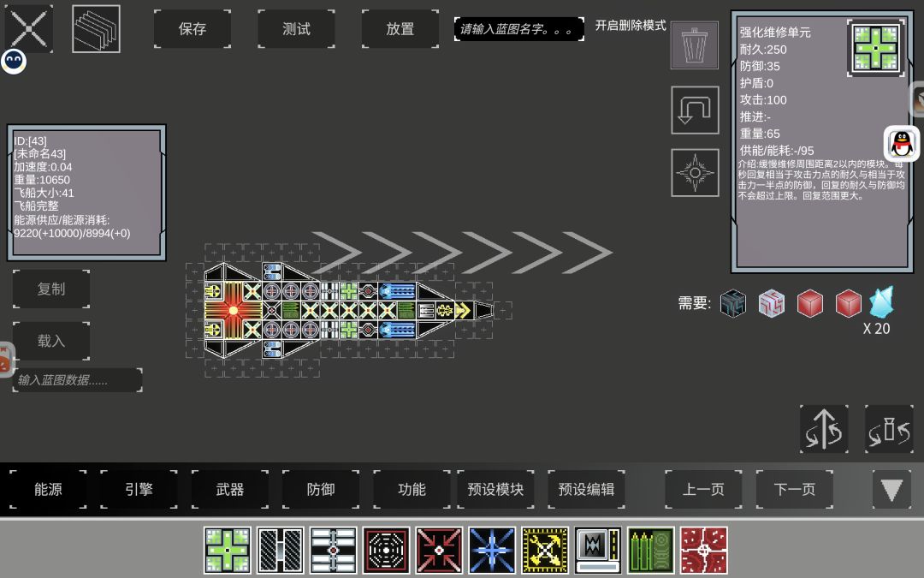
Task: Click the 重量:10650 weight readout
Action: pos(42,180)
